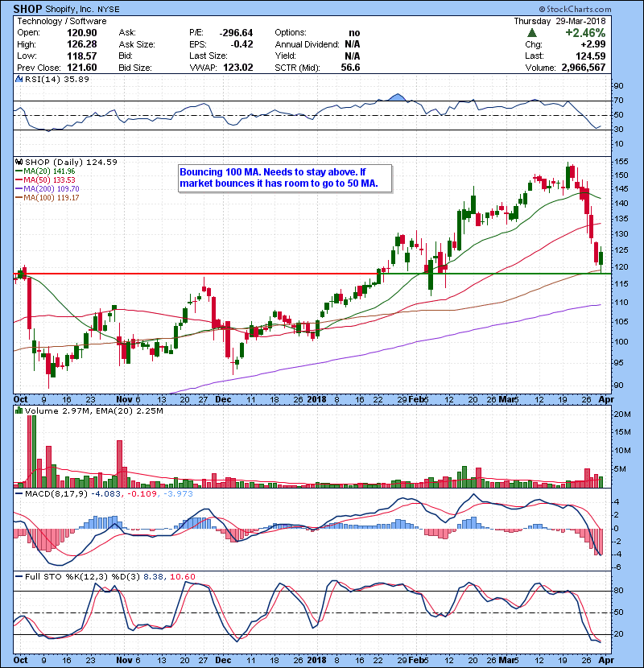Viewport: 644px width, 668px height.
Task: Select the MA(100) 119.17 legend entry
Action: point(47,198)
